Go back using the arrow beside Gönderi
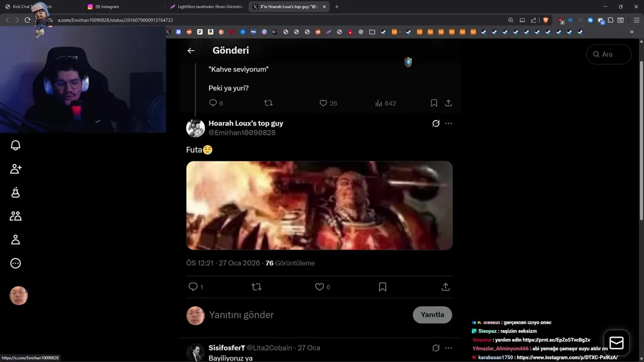This screenshot has width=644, height=362. point(191,50)
